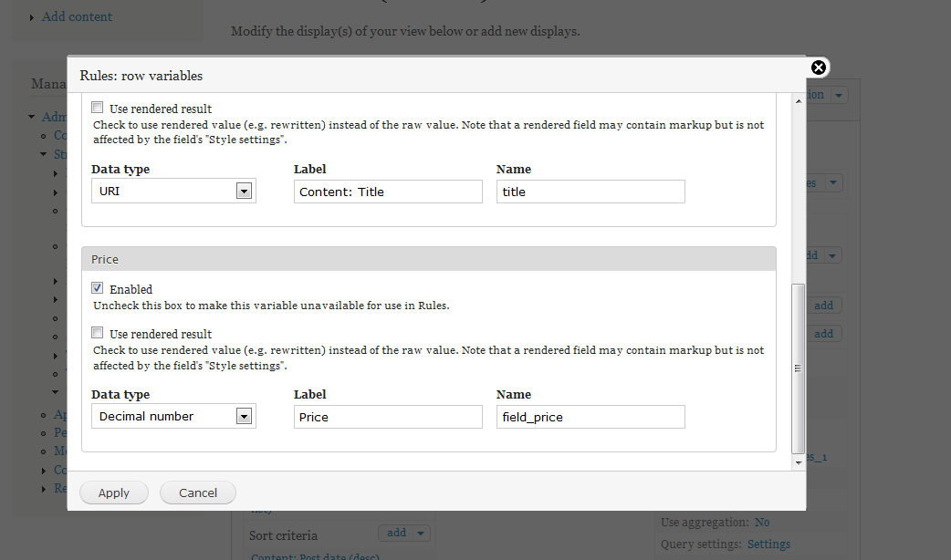Click the Label field containing Content: Title
Viewport: 951px width, 560px height.
388,192
